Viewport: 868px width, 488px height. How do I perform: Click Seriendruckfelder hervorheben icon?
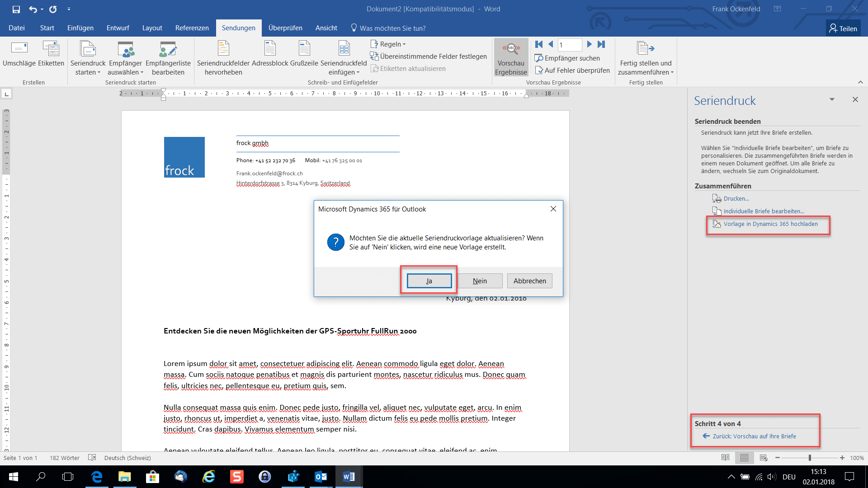coord(223,58)
